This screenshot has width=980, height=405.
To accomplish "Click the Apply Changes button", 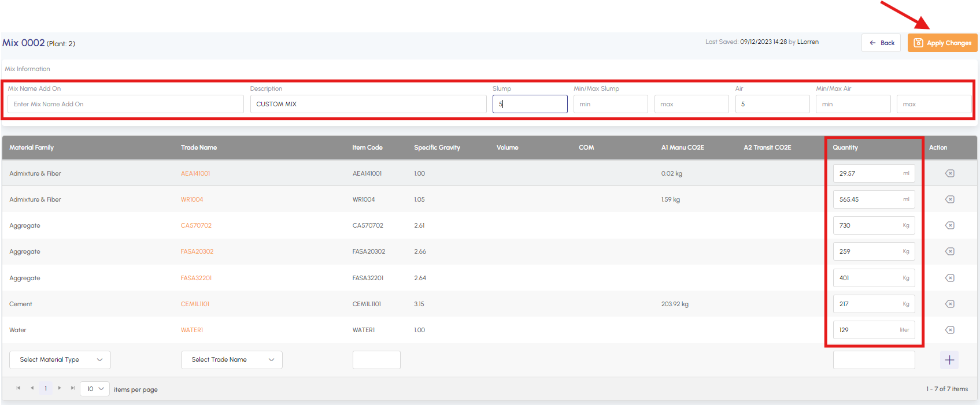I will (942, 43).
